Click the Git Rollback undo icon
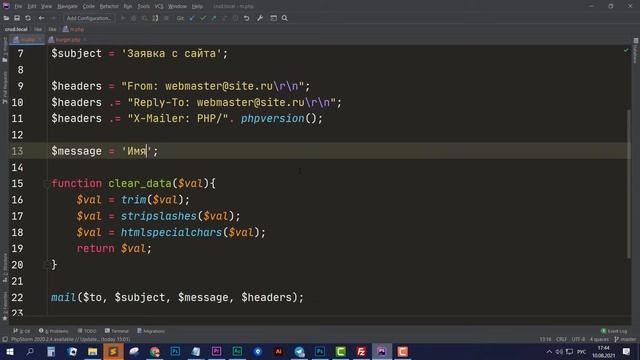Screen dimensions: 640x360 pos(247,18)
